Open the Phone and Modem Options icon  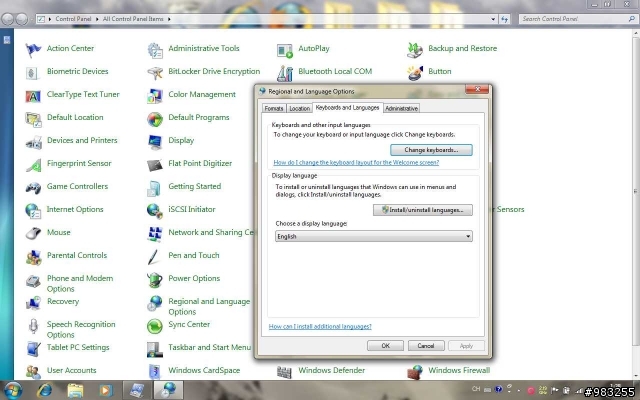point(33,281)
